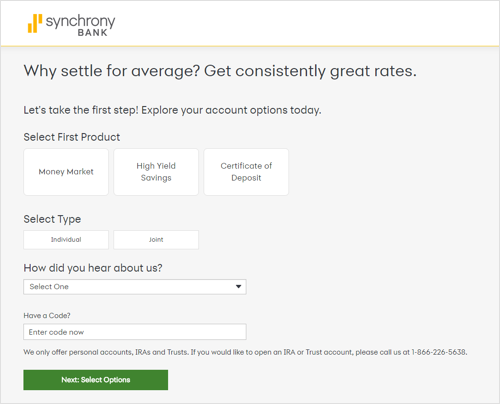This screenshot has width=500, height=404.
Task: Click the Synchrony orange bars logo icon
Action: tap(35, 23)
